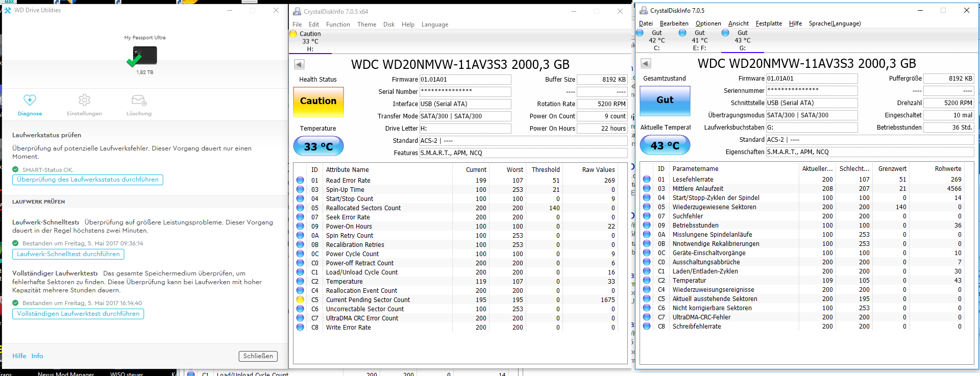Click the blue orb beside Power Cycle Count
The width and height of the screenshot is (980, 376).
(x=300, y=254)
